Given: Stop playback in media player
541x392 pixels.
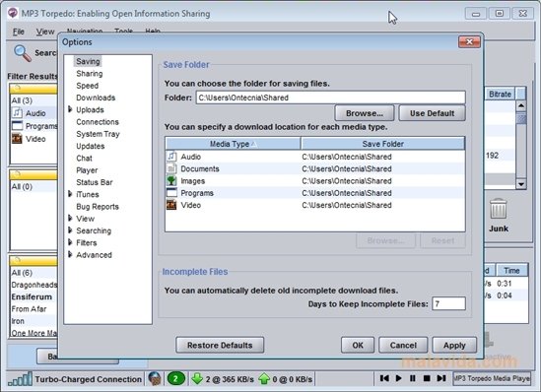Looking at the screenshot, I should [x=427, y=378].
